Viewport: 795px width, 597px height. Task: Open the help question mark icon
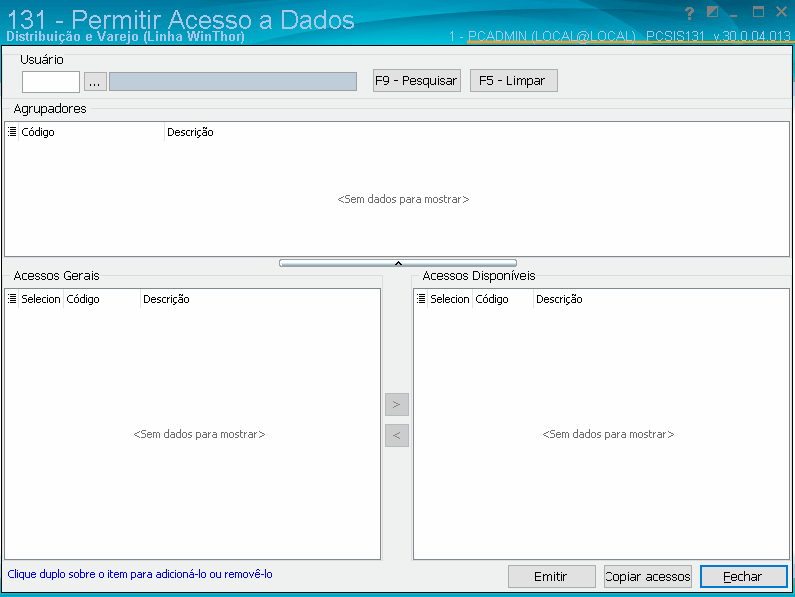click(689, 13)
